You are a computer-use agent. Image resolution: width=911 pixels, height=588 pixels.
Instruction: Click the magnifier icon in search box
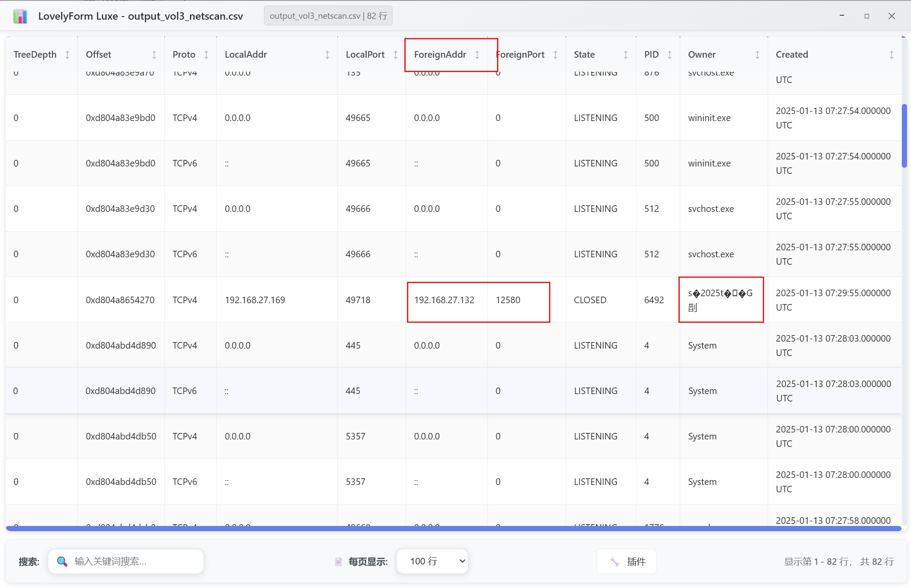(x=62, y=561)
